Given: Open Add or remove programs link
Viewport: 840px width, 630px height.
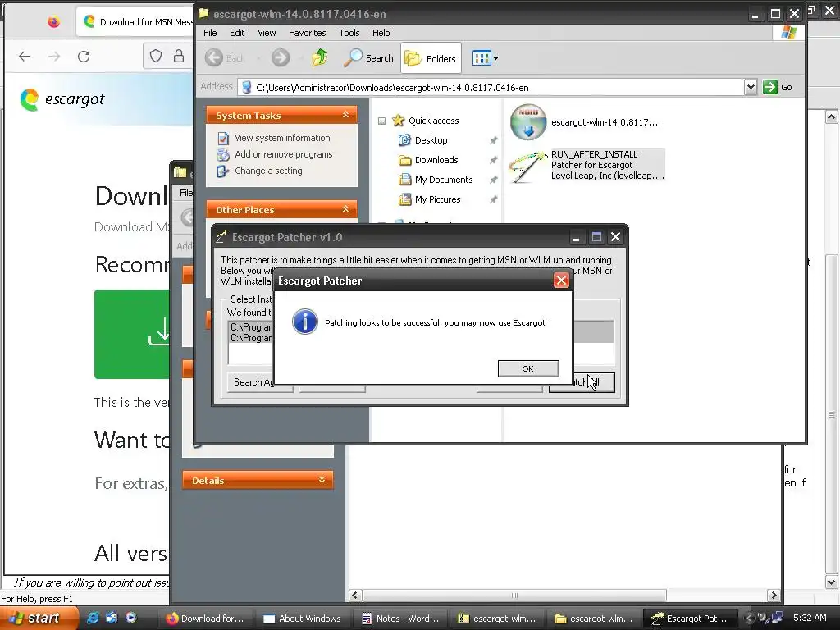Looking at the screenshot, I should (283, 154).
